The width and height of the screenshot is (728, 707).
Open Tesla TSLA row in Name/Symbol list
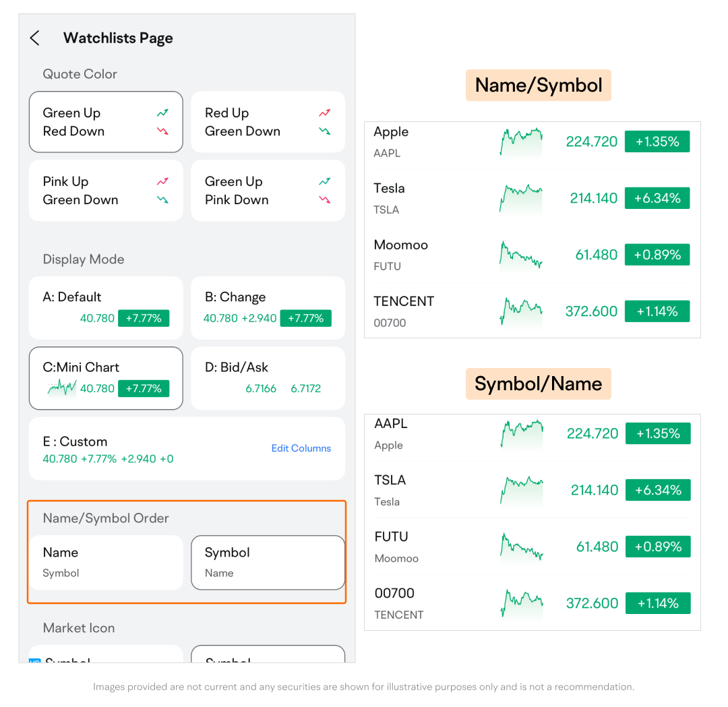(532, 198)
